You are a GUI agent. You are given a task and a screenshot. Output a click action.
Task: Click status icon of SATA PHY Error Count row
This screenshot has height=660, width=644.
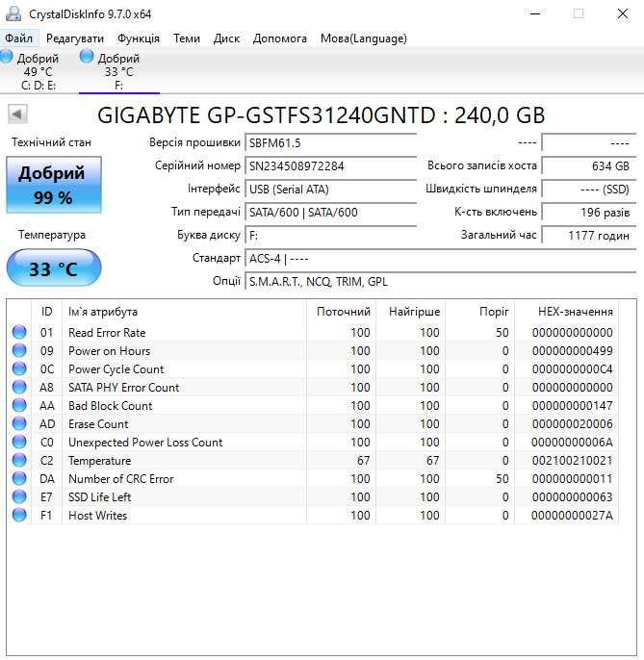(19, 387)
